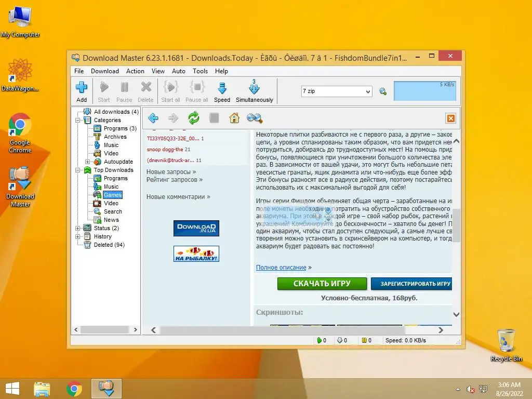
Task: Open Google Chrome desktop shortcut
Action: (x=20, y=133)
